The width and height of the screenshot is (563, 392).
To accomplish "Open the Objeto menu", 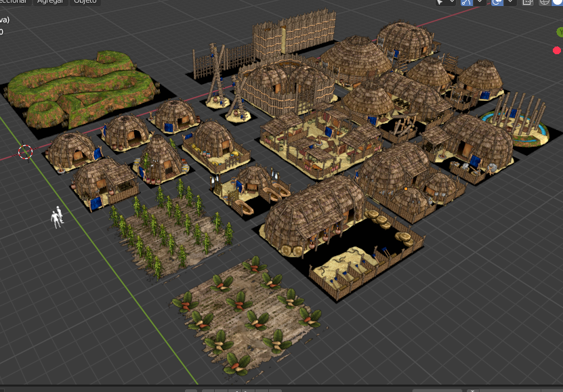I will (85, 2).
